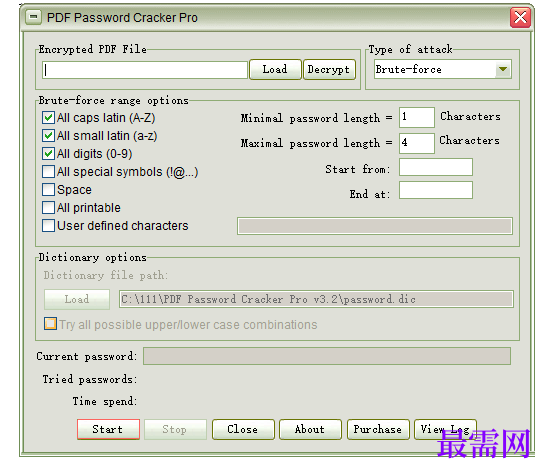The image size is (549, 475).
Task: Click the End at input field
Action: (x=436, y=190)
